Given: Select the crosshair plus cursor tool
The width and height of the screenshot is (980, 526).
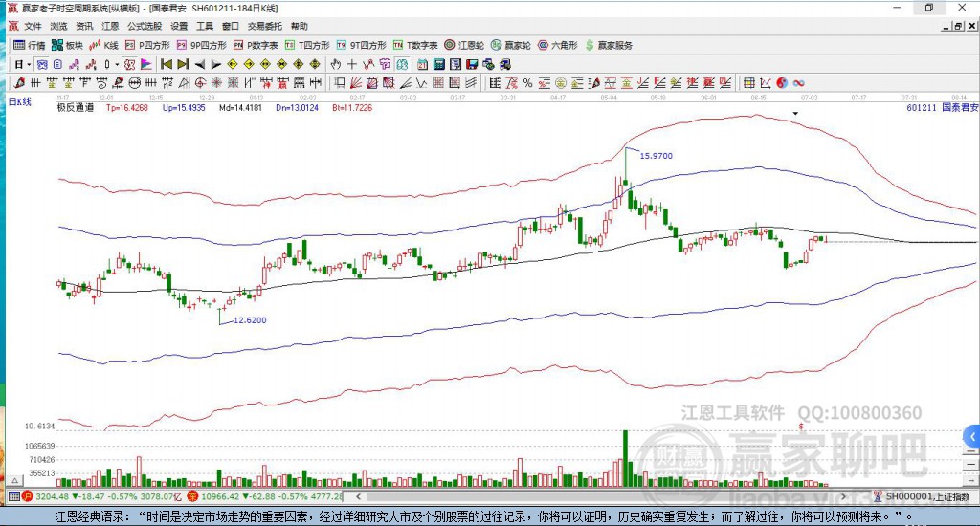Looking at the screenshot, I should pos(352,64).
